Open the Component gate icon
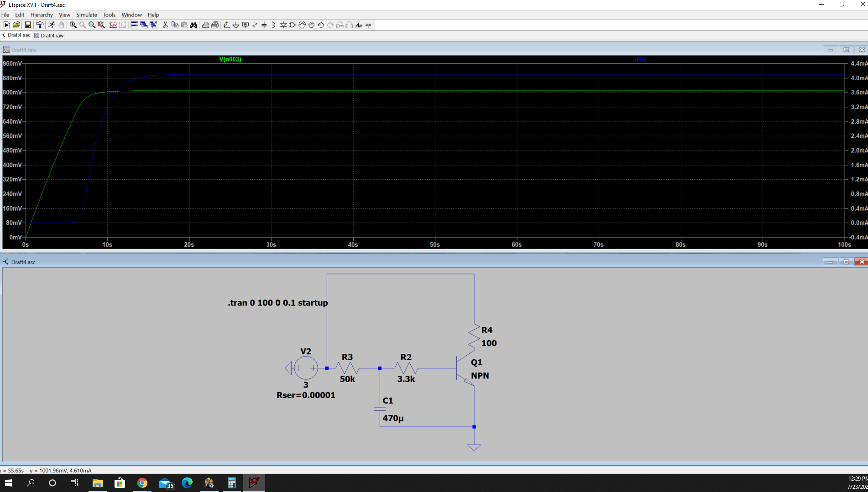868x492 pixels. pyautogui.click(x=293, y=25)
